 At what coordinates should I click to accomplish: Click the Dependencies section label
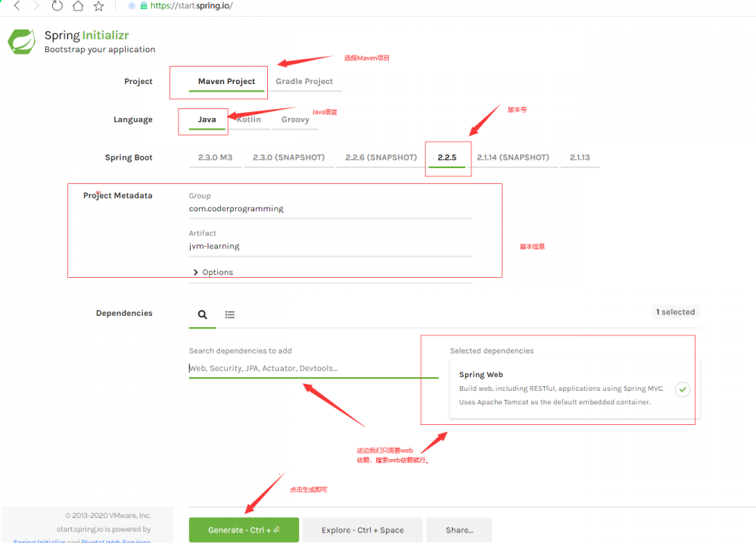click(124, 314)
